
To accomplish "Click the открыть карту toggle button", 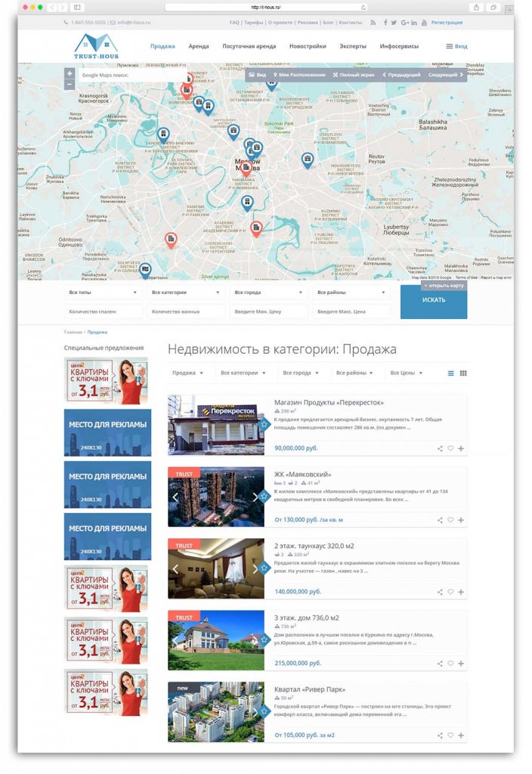I will (x=444, y=286).
